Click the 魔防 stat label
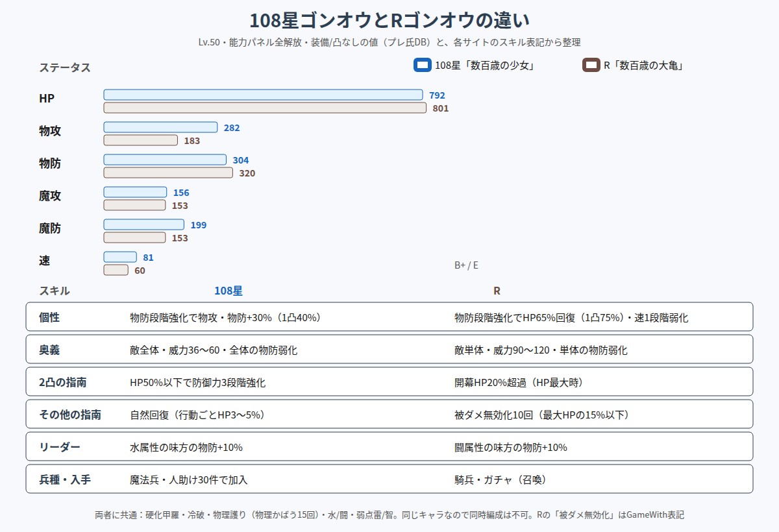 point(50,228)
